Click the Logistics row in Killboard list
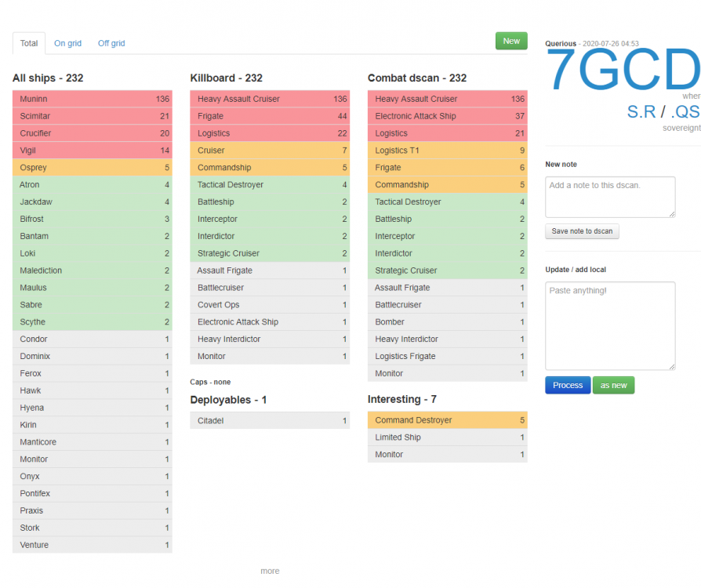The width and height of the screenshot is (701, 588). (270, 133)
